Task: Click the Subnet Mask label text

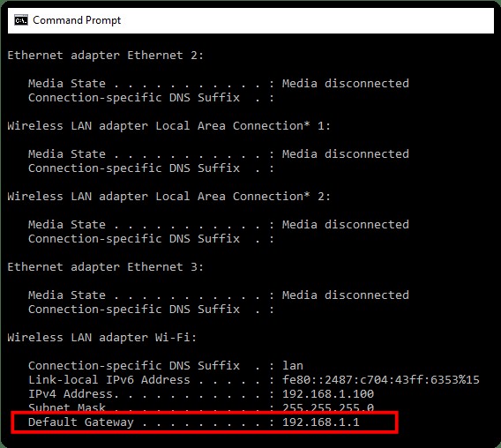Action: click(x=67, y=407)
